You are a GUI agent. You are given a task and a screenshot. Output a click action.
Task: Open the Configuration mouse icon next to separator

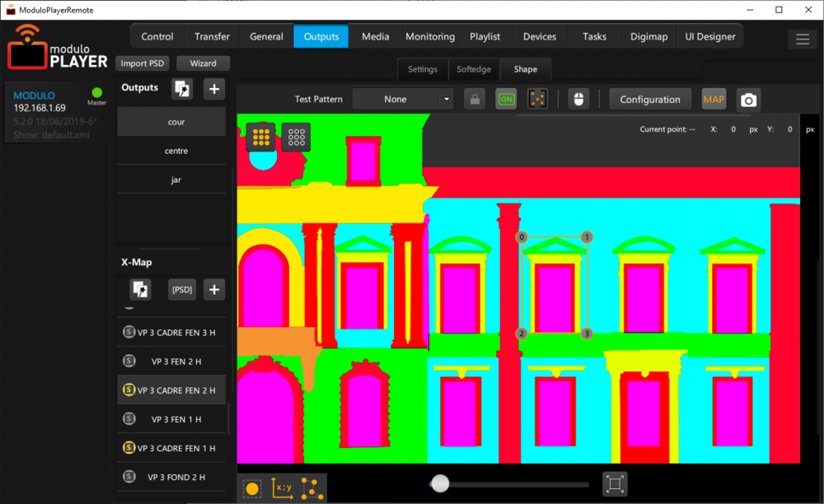coord(579,99)
